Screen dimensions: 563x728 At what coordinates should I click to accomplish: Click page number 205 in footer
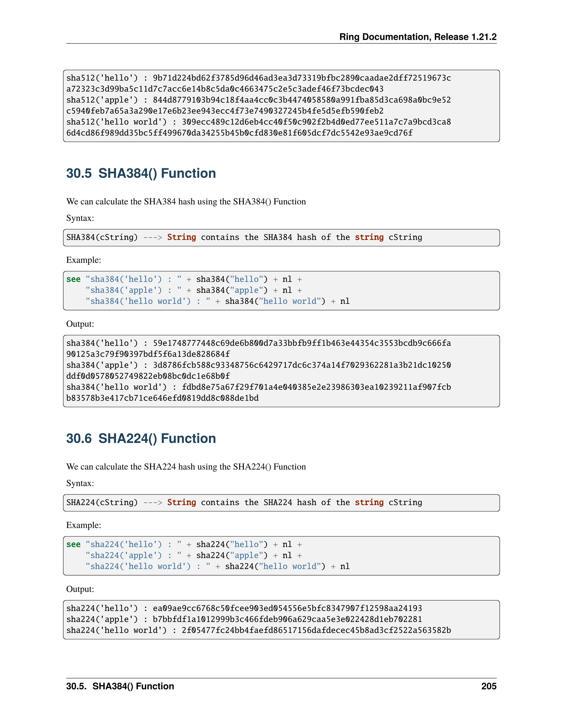pos(489,686)
